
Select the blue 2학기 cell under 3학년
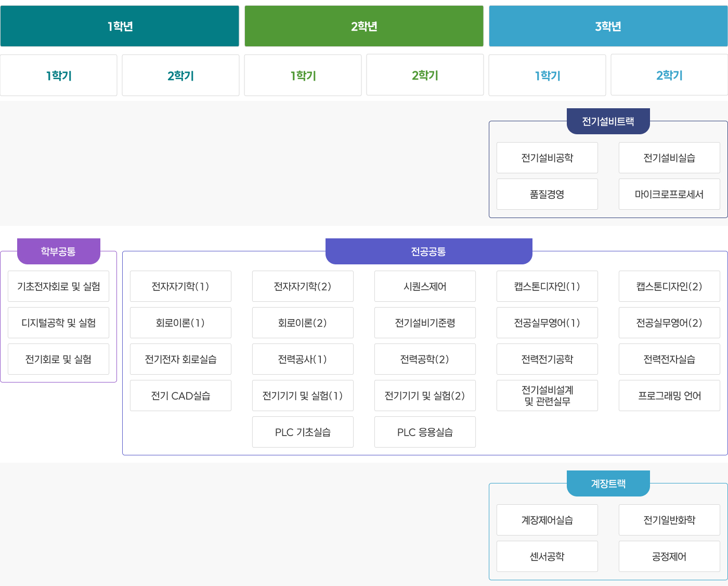669,75
